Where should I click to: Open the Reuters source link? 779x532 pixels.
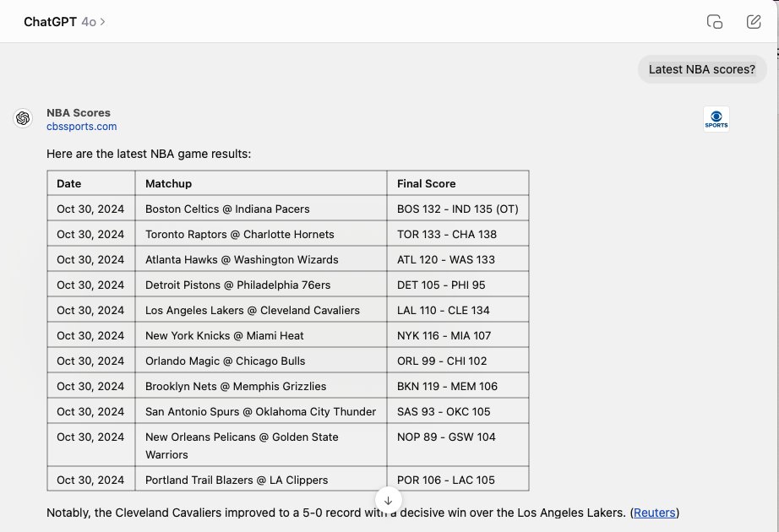654,513
